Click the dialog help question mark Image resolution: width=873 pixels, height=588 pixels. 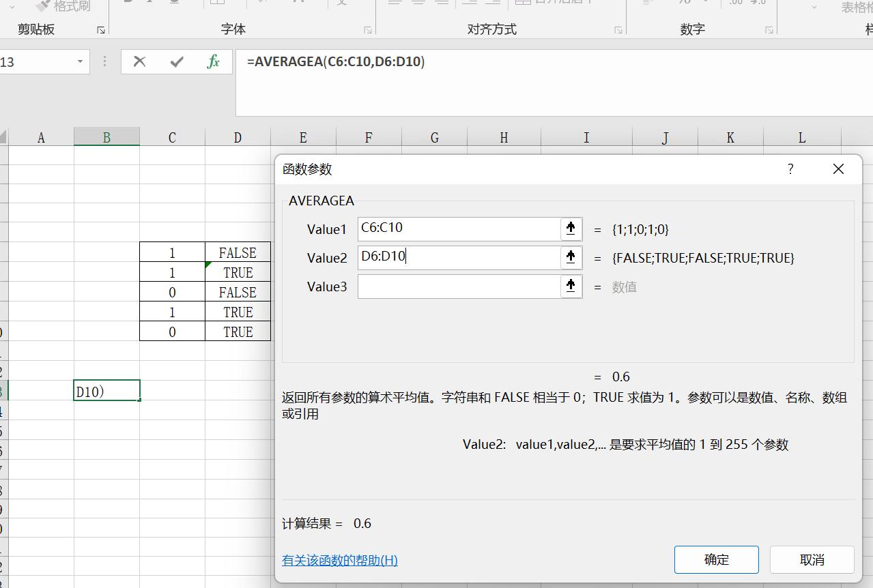790,169
